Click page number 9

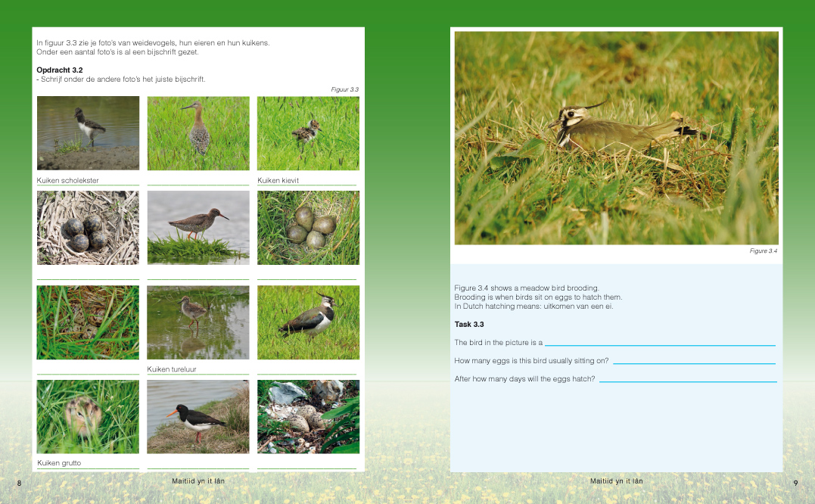pos(795,484)
